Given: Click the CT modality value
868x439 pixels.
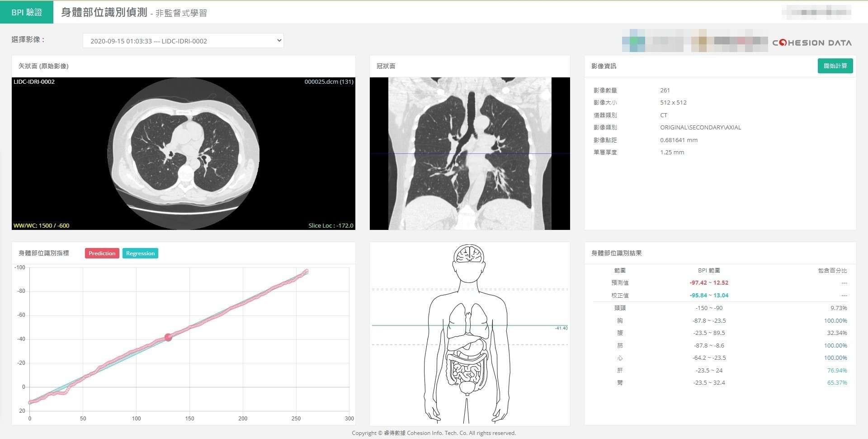Looking at the screenshot, I should [664, 115].
